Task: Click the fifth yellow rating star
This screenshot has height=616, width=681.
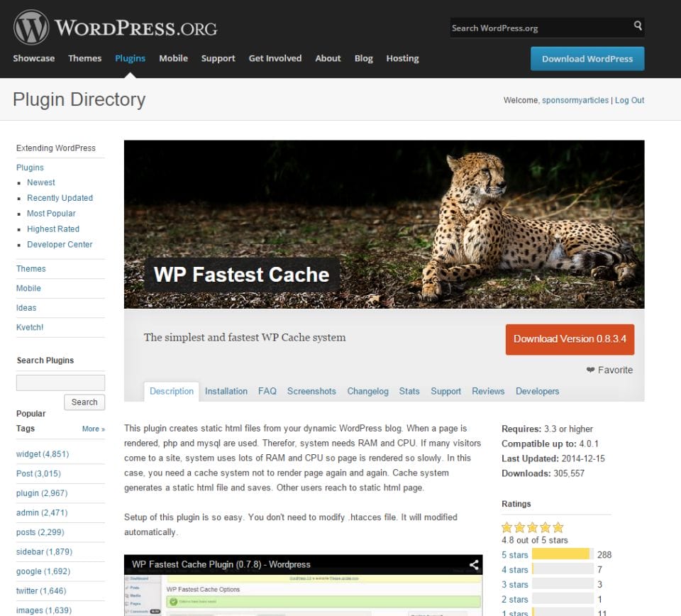Action: coord(558,527)
